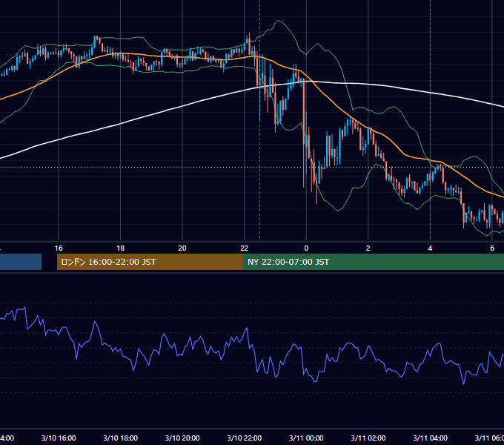The height and width of the screenshot is (445, 504).
Task: Click the hour label 2 on price chart axis
Action: (x=368, y=248)
